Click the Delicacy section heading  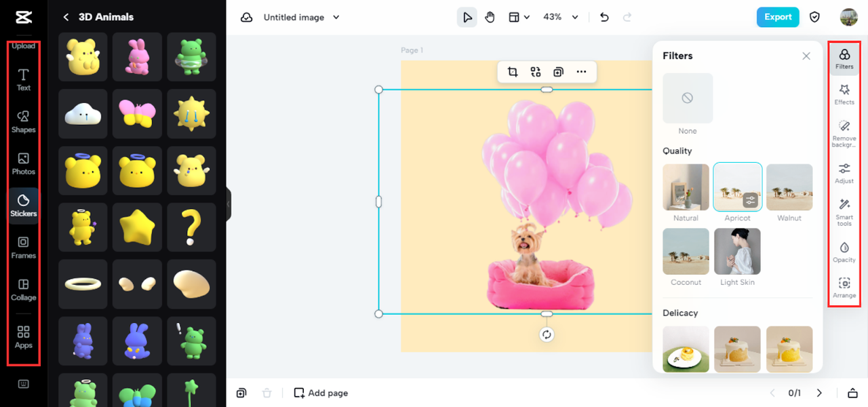click(x=680, y=313)
